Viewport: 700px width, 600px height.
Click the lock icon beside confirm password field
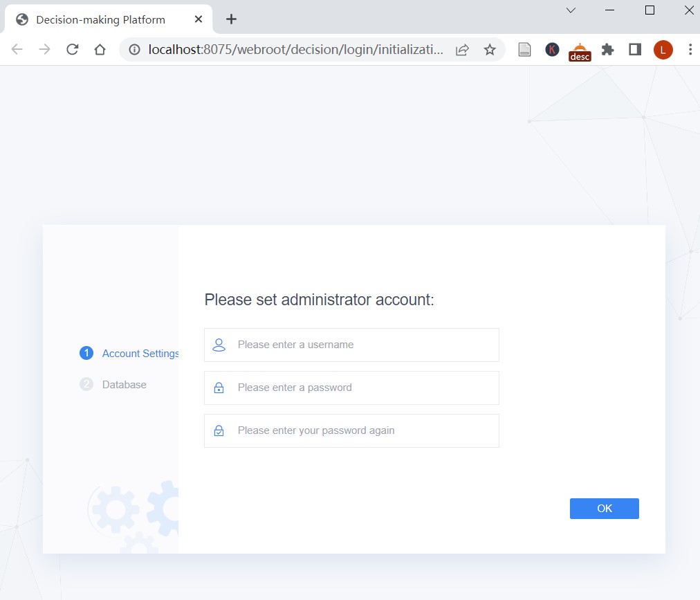[x=219, y=430]
